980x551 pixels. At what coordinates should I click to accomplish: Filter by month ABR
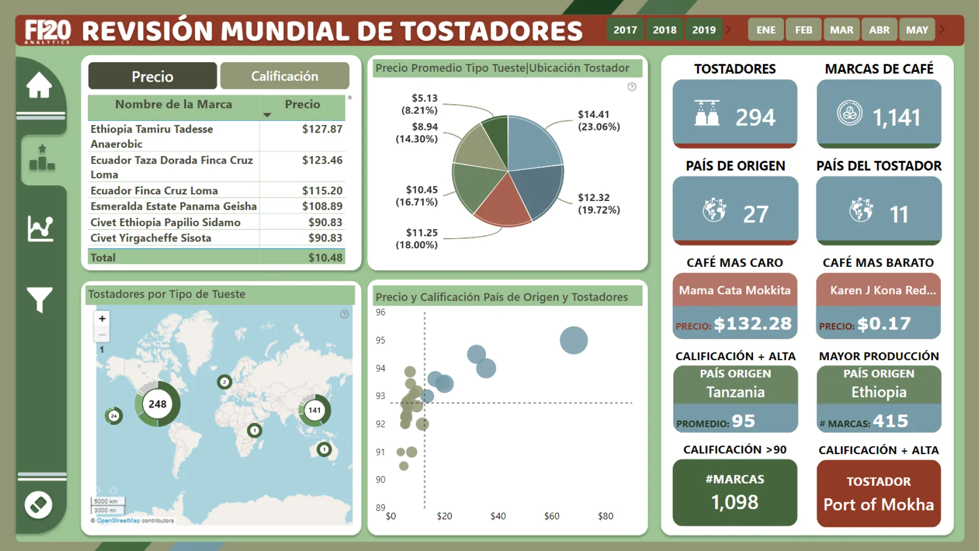(x=879, y=30)
